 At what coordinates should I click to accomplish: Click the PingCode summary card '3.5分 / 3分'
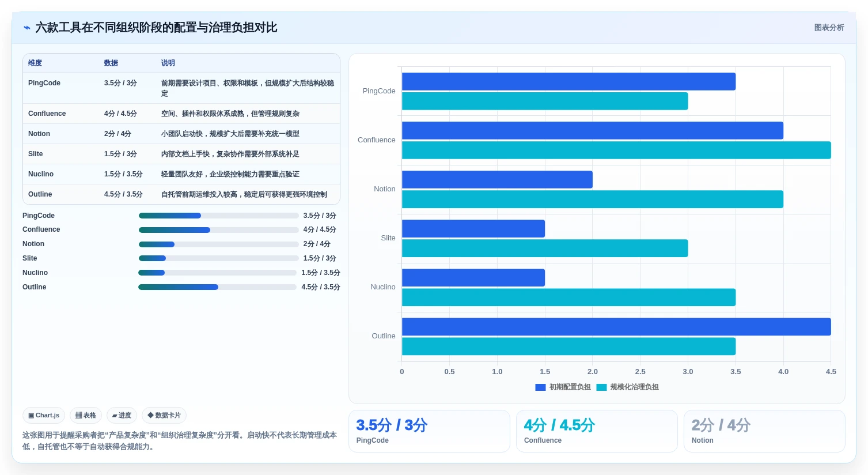(429, 431)
